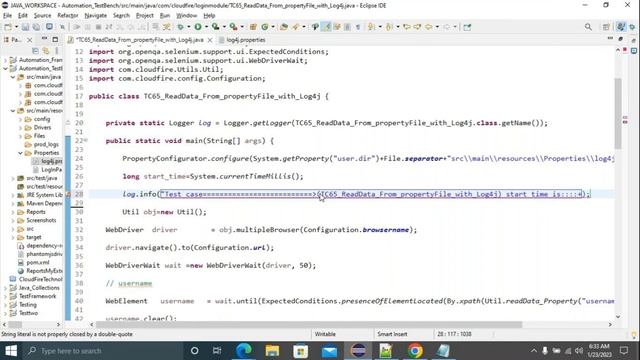Collapse the Properties folder in the tree
Viewport: 640px width, 360px height.
(20, 153)
